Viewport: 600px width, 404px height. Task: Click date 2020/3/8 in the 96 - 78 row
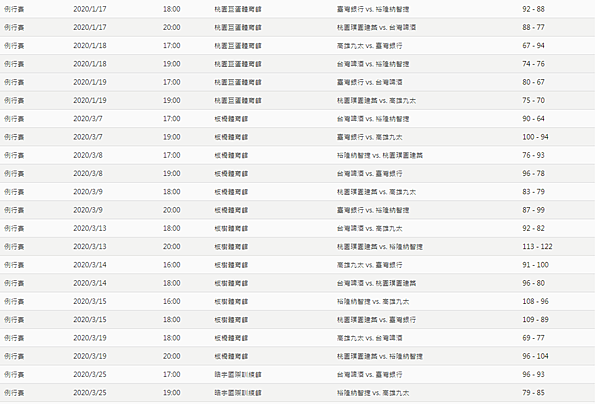coord(88,174)
